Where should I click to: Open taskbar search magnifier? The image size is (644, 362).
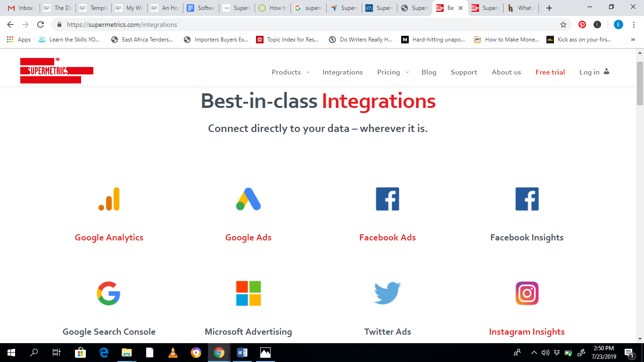[x=34, y=353]
